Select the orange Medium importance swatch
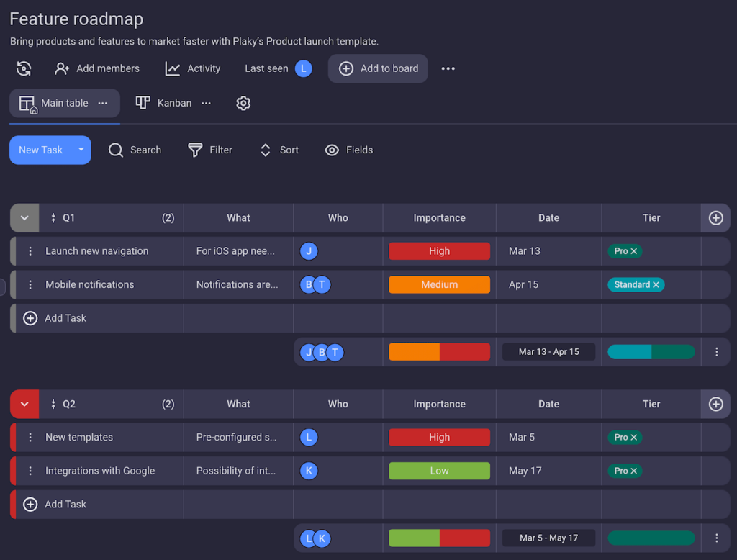 pos(439,284)
